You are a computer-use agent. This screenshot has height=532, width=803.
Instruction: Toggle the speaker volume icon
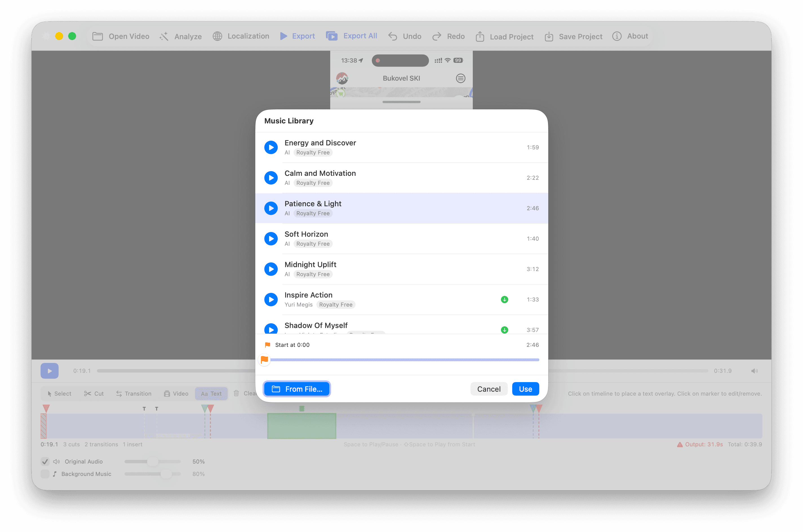754,371
